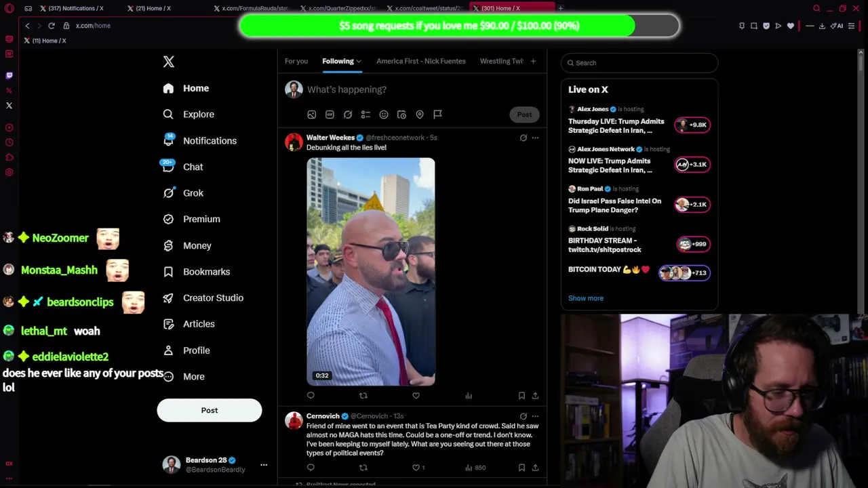This screenshot has width=868, height=488.
Task: Go back in browser history
Action: (27, 26)
